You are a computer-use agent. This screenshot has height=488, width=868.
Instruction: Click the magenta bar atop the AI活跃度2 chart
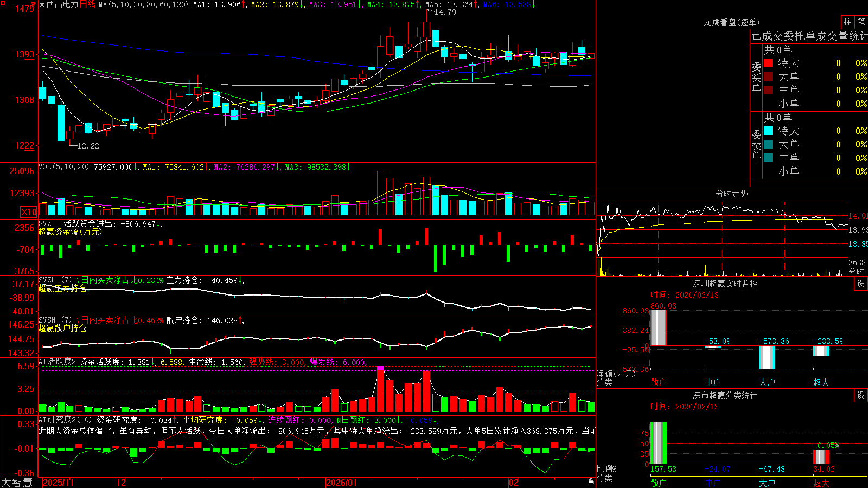[380, 368]
